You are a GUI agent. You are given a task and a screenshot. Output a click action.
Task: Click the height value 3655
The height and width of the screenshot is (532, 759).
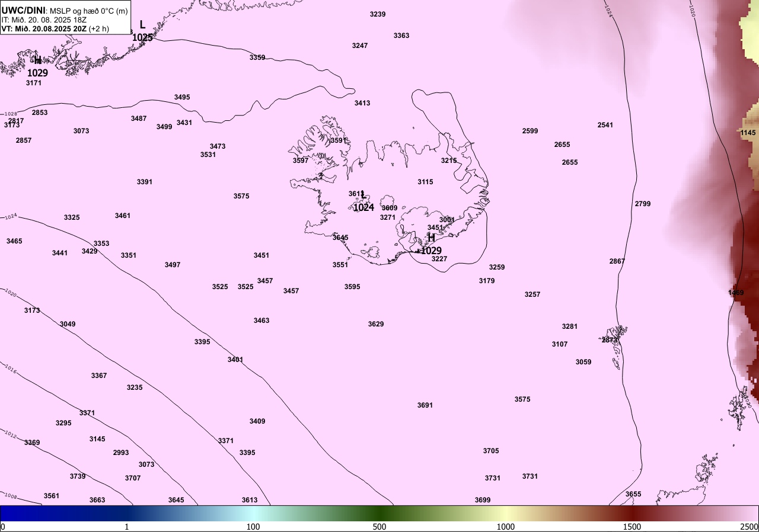pos(633,494)
